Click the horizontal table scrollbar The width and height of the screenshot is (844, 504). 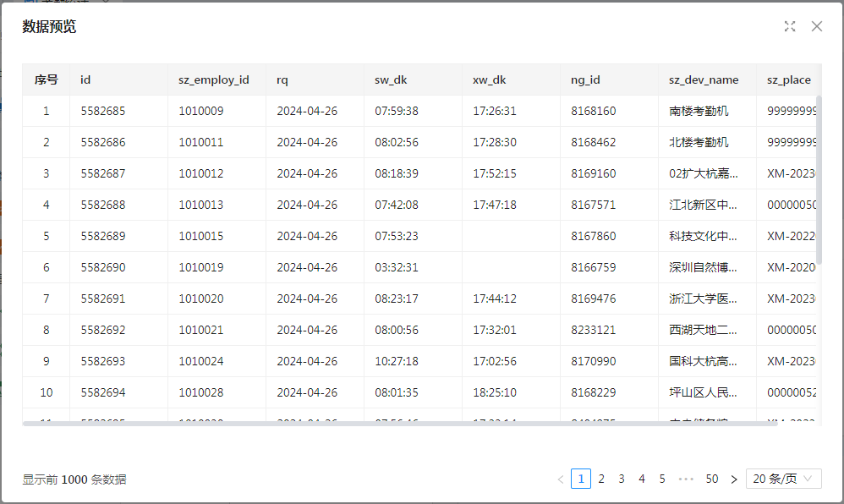[x=397, y=423]
